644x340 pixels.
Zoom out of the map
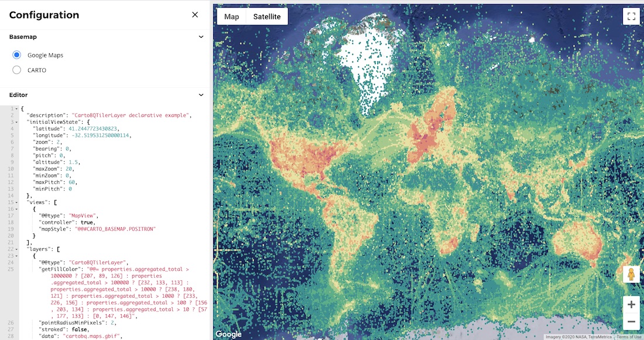pos(631,322)
